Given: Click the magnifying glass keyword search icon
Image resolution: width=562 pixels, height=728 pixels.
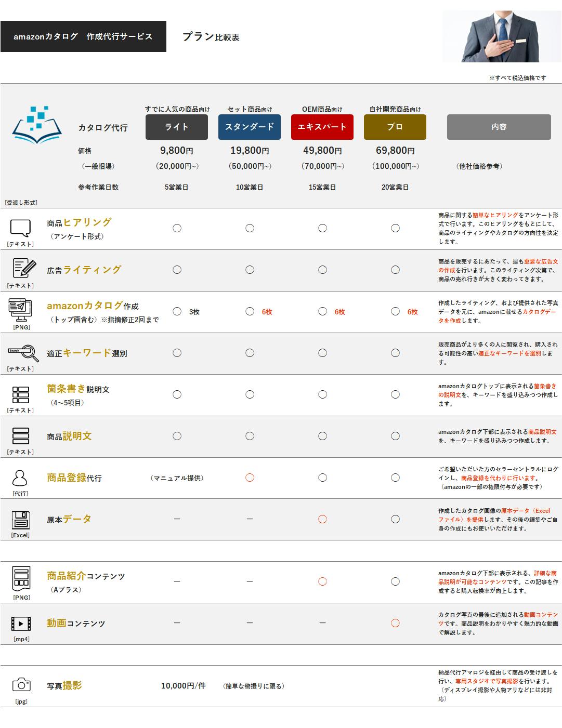Looking at the screenshot, I should tap(23, 353).
